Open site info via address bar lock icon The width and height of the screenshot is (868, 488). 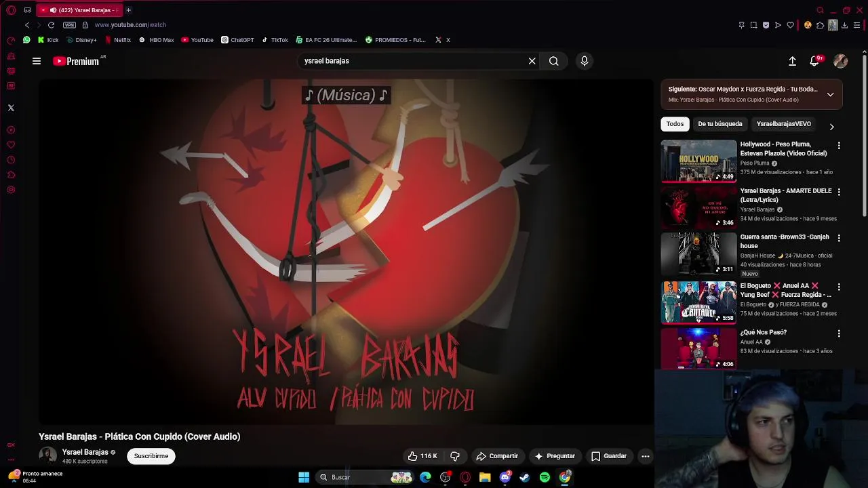pyautogui.click(x=85, y=25)
